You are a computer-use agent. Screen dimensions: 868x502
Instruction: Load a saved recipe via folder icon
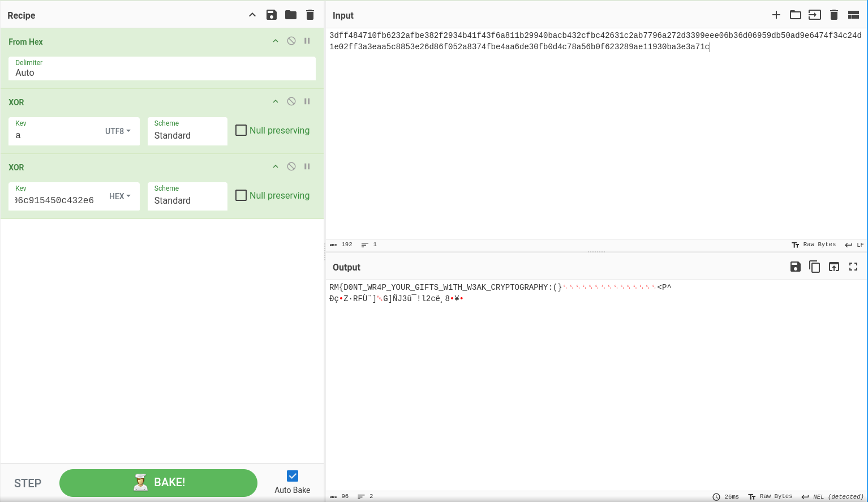click(291, 15)
